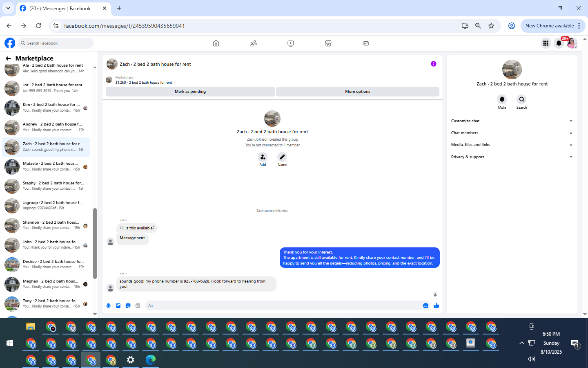The width and height of the screenshot is (588, 368).
Task: Open the taskbar volume speaker icon
Action: pos(531,359)
